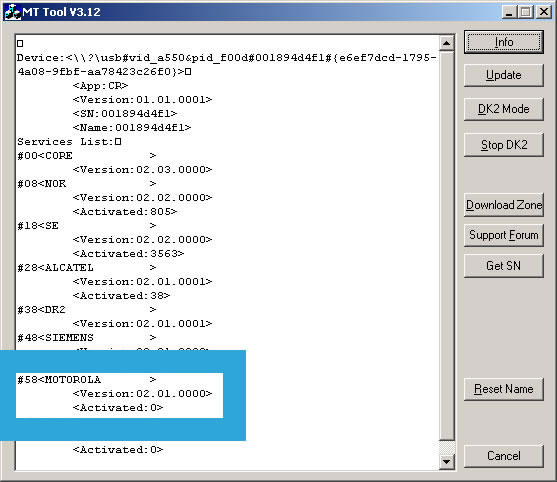Activate DK2 Mode
Screen dimensions: 557x482
click(x=503, y=109)
